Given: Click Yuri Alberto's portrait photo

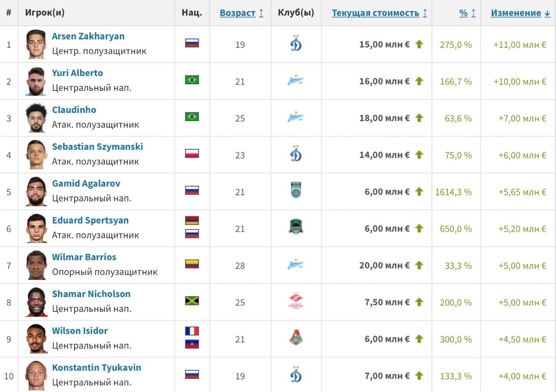Looking at the screenshot, I should pyautogui.click(x=36, y=82).
